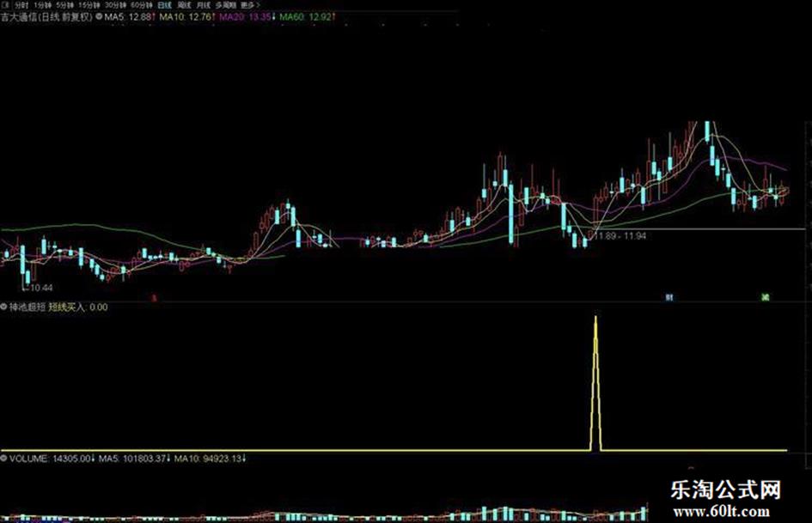
Task: Click the green event marker below chart
Action: [766, 297]
